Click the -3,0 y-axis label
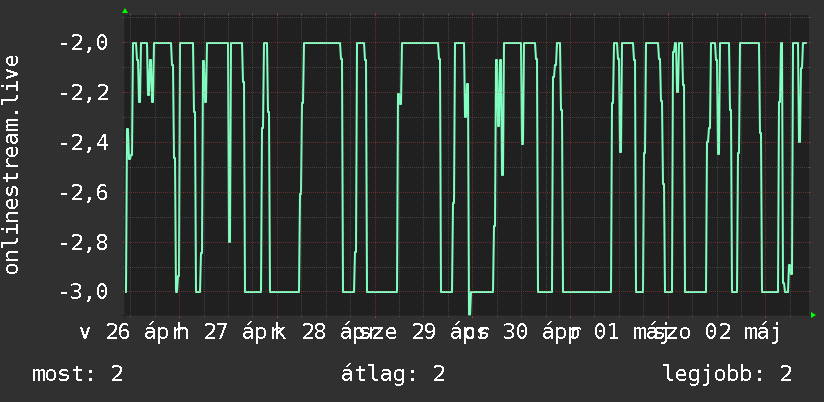Viewport: 824px width, 402px height. pos(84,292)
